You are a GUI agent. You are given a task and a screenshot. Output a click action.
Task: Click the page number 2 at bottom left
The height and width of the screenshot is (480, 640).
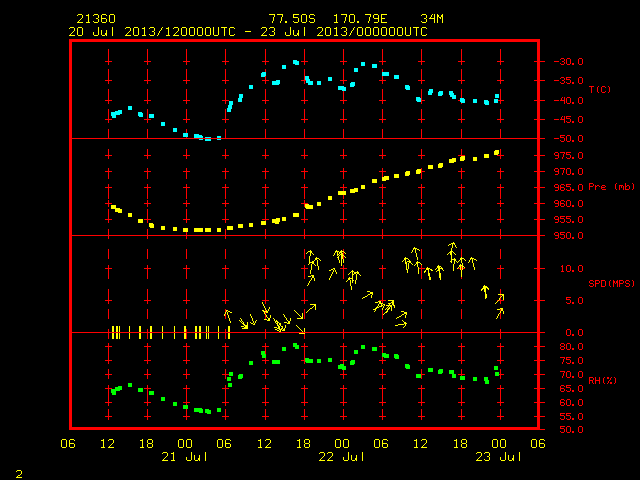pos(19,474)
